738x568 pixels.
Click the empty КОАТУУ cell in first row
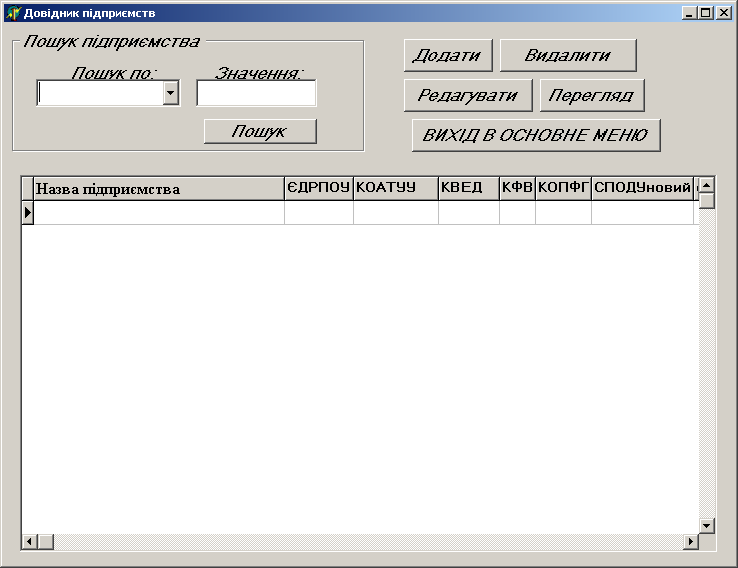pyautogui.click(x=396, y=213)
